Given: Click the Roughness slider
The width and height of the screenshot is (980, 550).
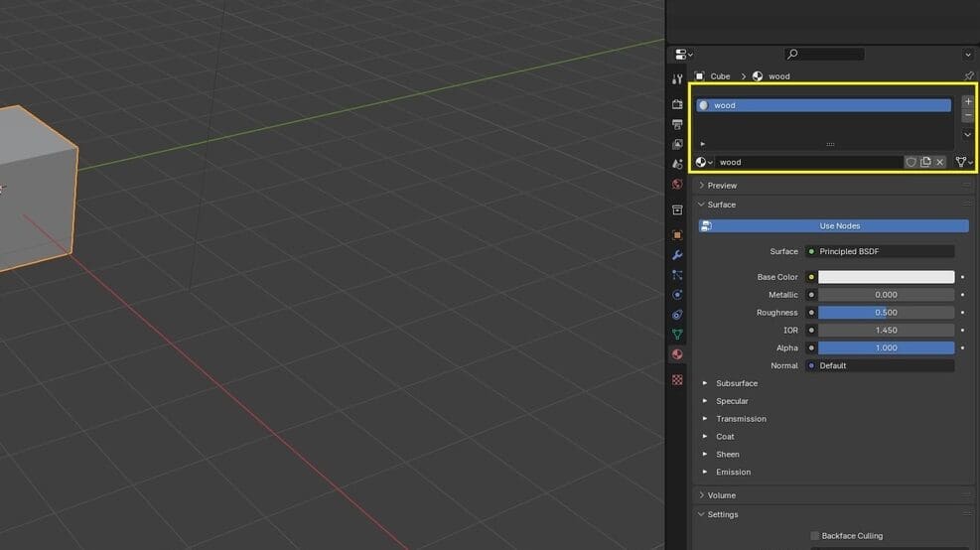Looking at the screenshot, I should tap(886, 313).
